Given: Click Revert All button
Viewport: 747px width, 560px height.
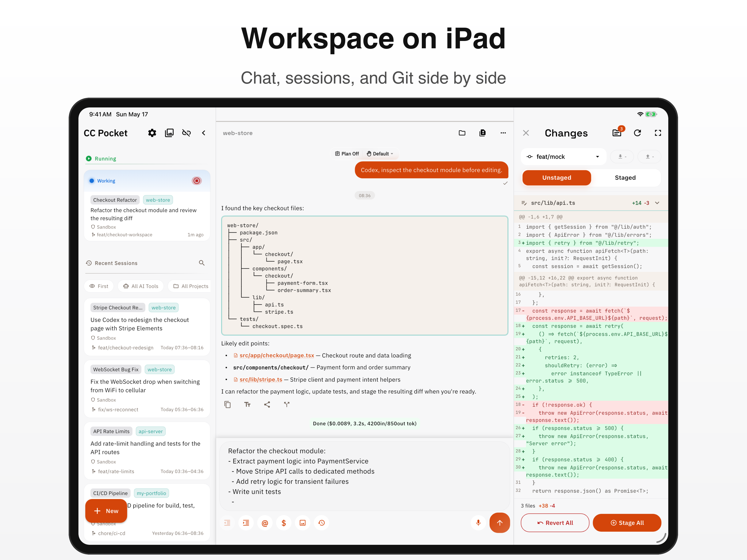Looking at the screenshot, I should pos(555,523).
